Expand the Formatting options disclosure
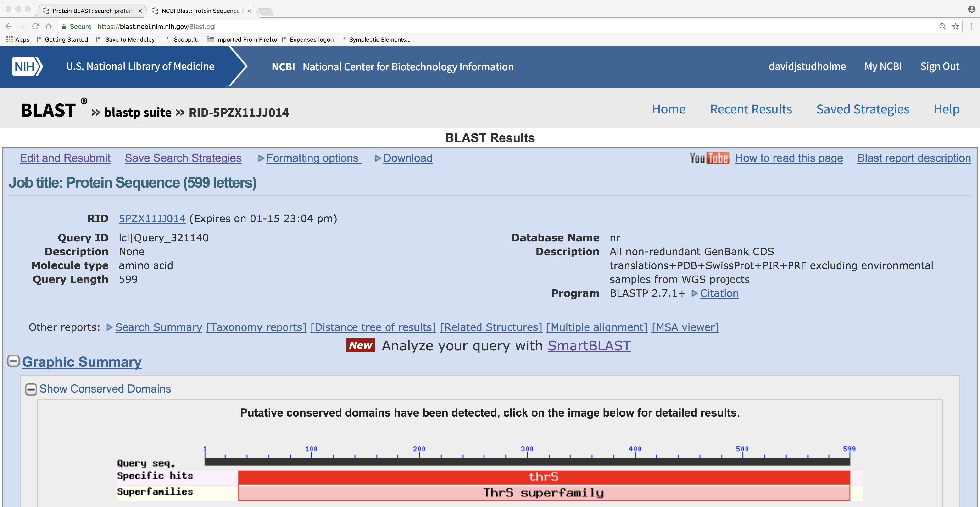Image resolution: width=980 pixels, height=507 pixels. coord(261,158)
